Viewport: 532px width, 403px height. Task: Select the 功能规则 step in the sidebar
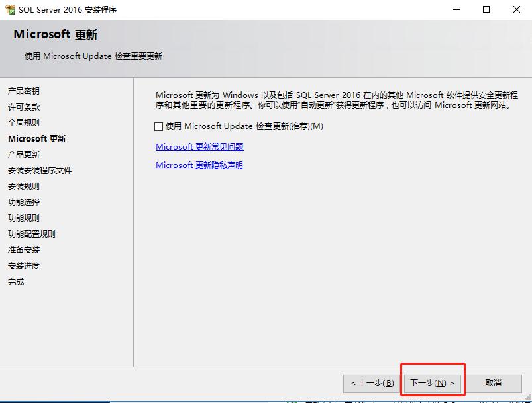pyautogui.click(x=24, y=218)
